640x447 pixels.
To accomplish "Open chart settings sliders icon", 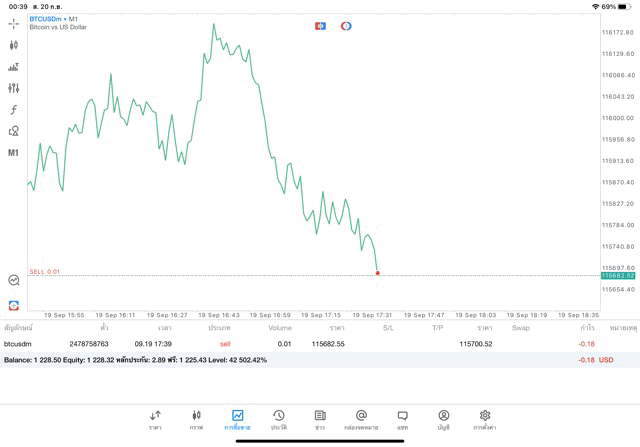I will tap(14, 88).
